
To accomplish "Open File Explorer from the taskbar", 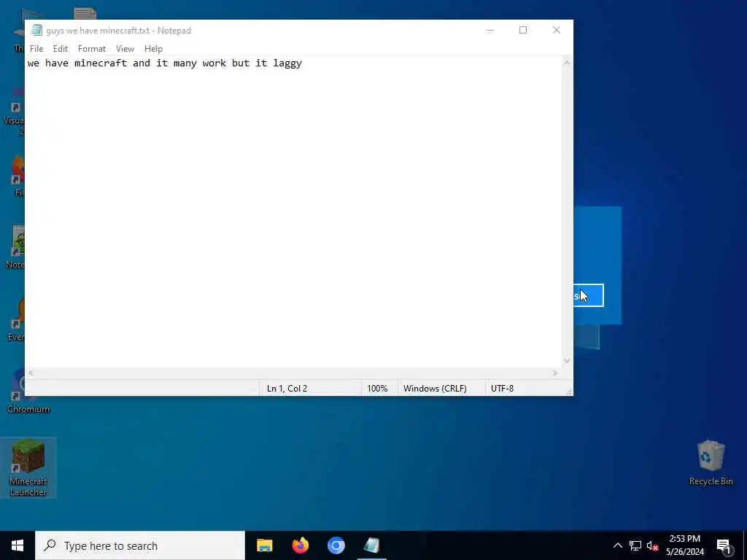I will tap(264, 545).
